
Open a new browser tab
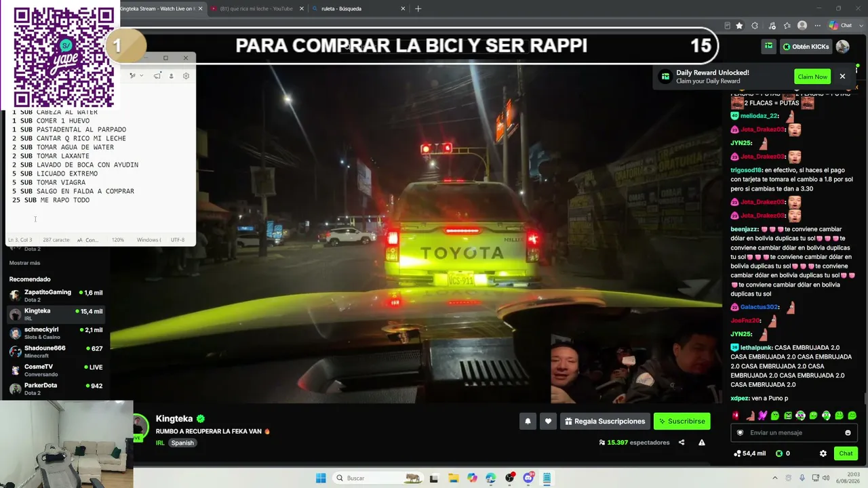(418, 9)
